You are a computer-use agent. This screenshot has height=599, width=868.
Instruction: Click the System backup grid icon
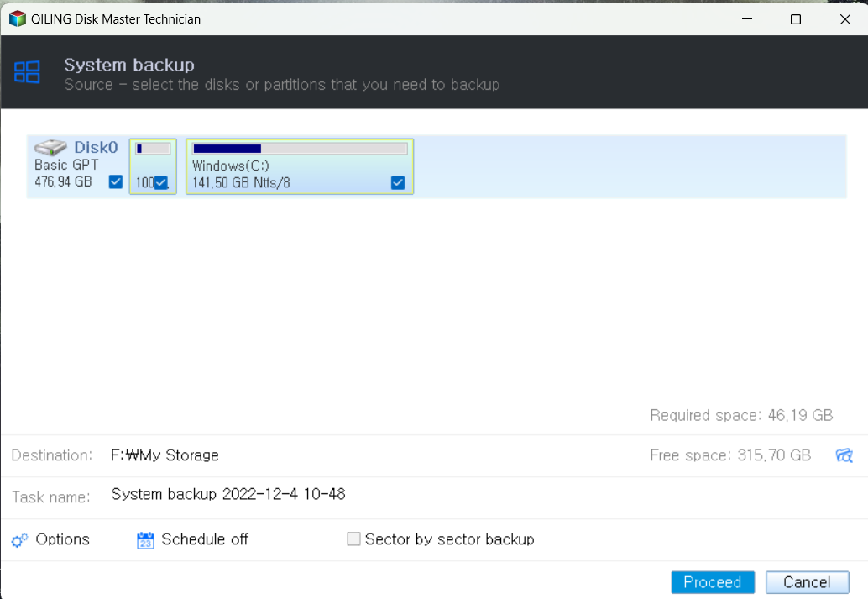tap(27, 72)
